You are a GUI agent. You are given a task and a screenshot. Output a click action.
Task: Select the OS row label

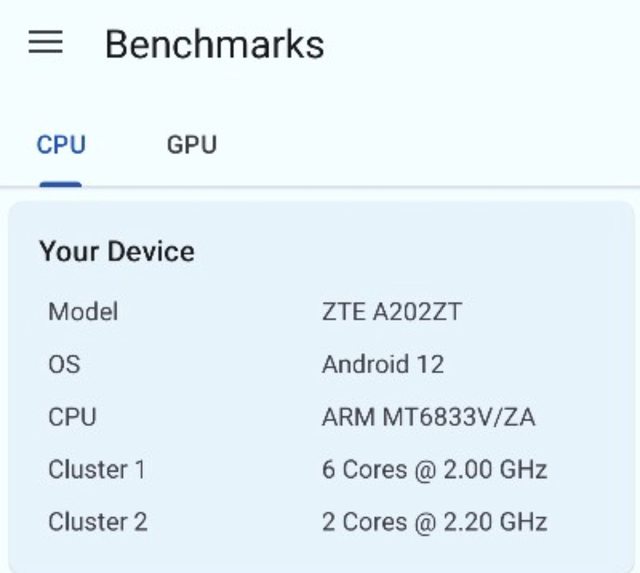(64, 364)
